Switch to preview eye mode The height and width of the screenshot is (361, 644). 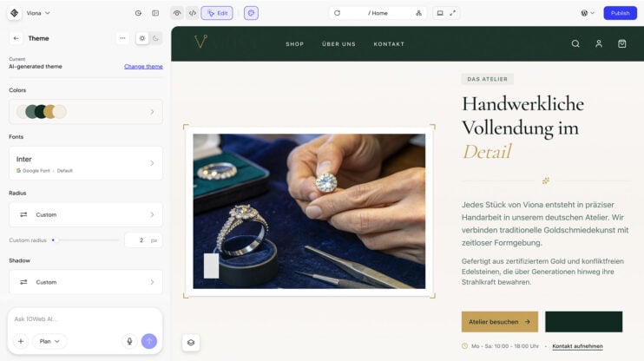click(x=177, y=13)
